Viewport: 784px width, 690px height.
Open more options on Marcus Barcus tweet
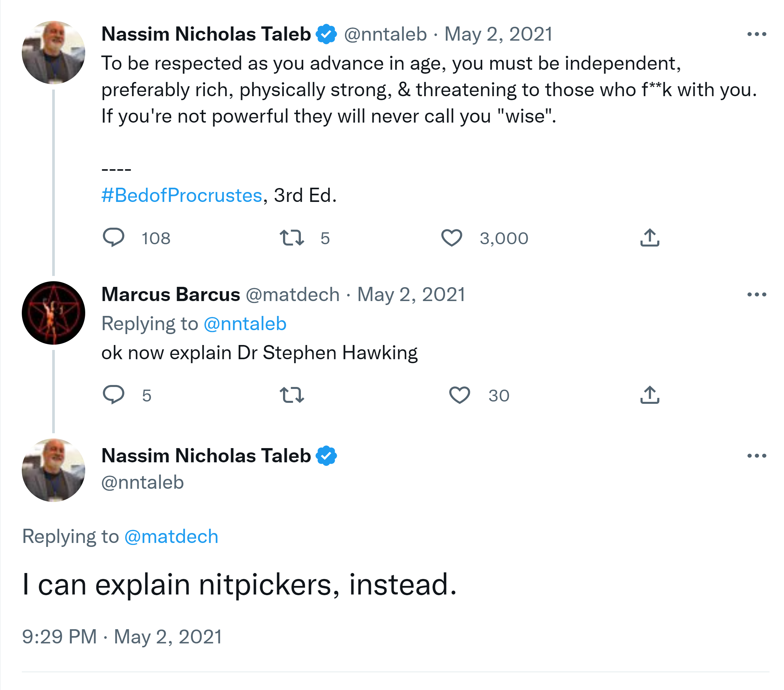pos(756,294)
